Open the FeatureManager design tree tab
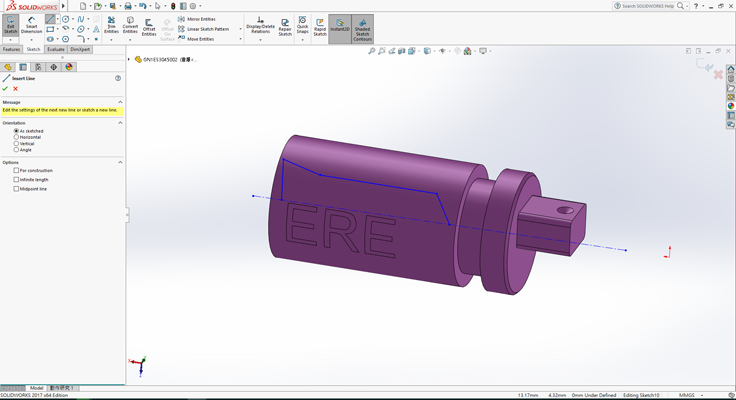This screenshot has width=736, height=400. pyautogui.click(x=8, y=67)
